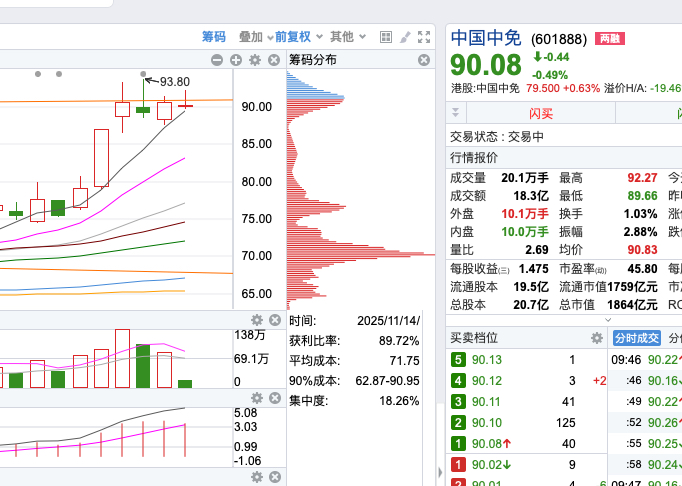Select buy level 1 at price 90.02
Viewport: 682px width, 486px height.
[527, 465]
